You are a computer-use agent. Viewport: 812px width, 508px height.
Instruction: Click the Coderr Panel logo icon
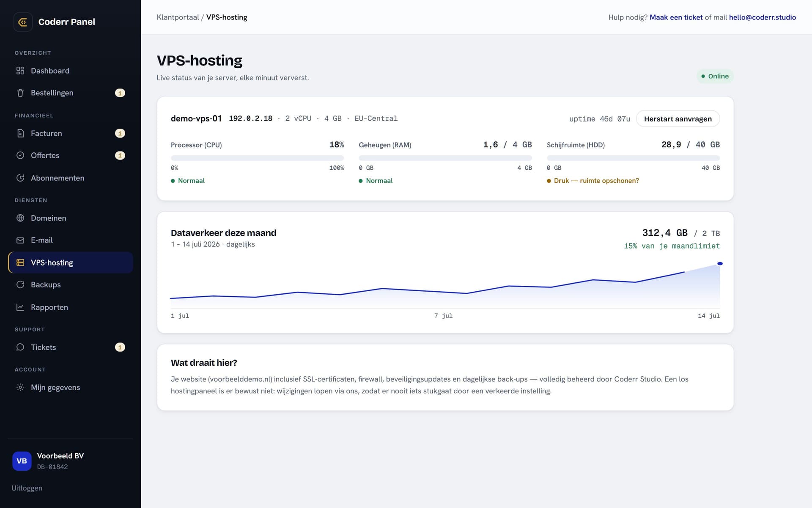[x=23, y=22]
